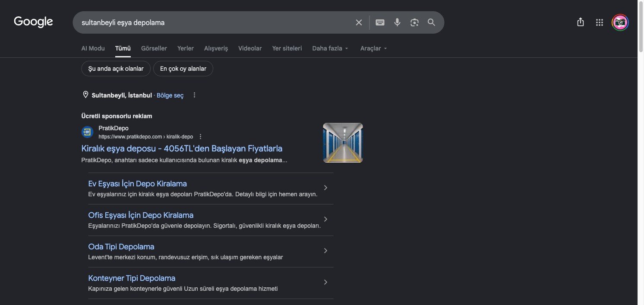Screen dimensions: 644x305
Task: Click the share icon in header
Action: click(580, 22)
